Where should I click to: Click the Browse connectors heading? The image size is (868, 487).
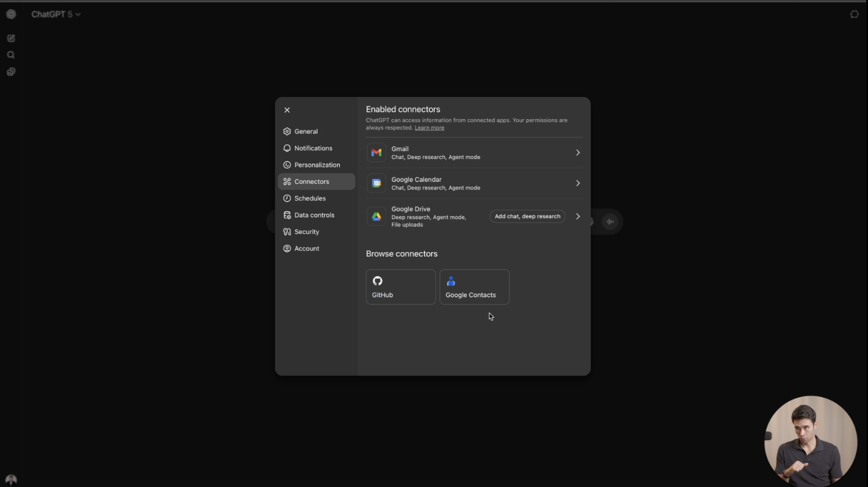pyautogui.click(x=402, y=254)
